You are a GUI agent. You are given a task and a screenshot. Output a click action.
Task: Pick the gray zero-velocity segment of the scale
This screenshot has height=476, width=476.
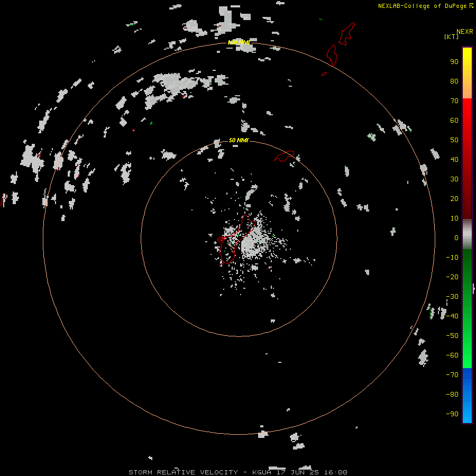point(467,234)
